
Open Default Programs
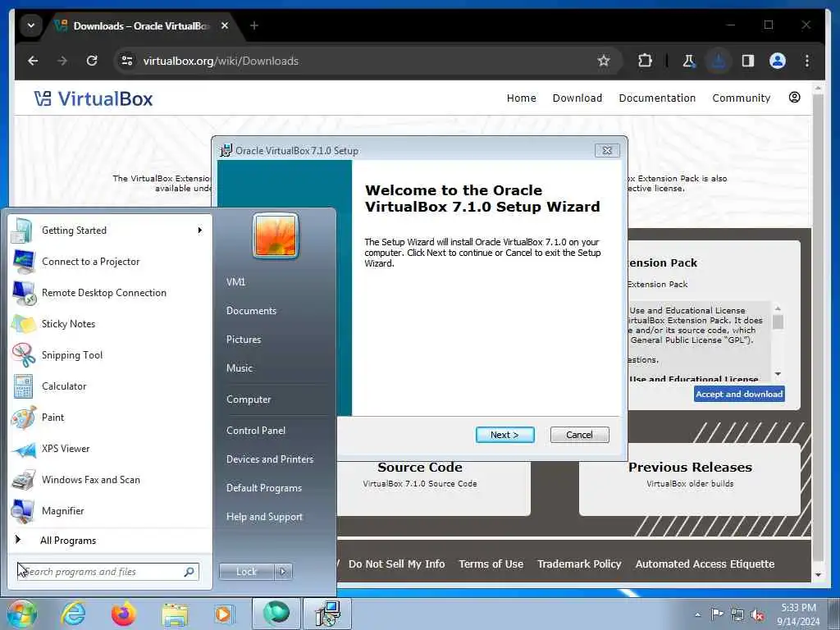pos(263,488)
